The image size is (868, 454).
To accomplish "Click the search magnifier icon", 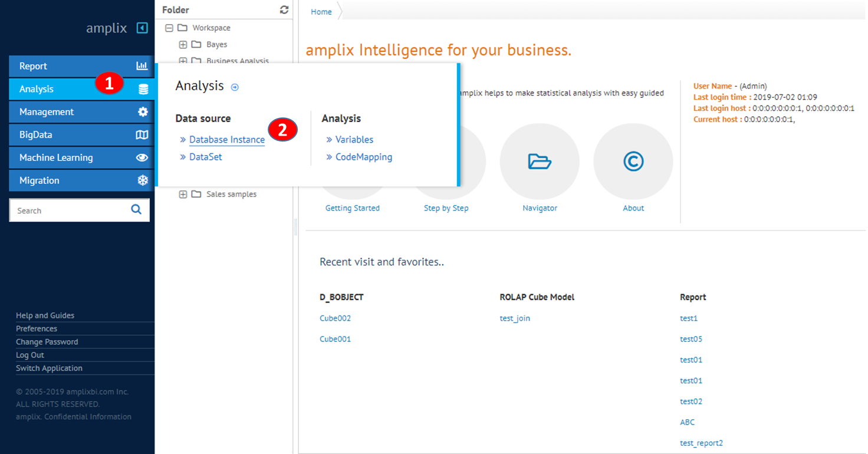I will (136, 210).
